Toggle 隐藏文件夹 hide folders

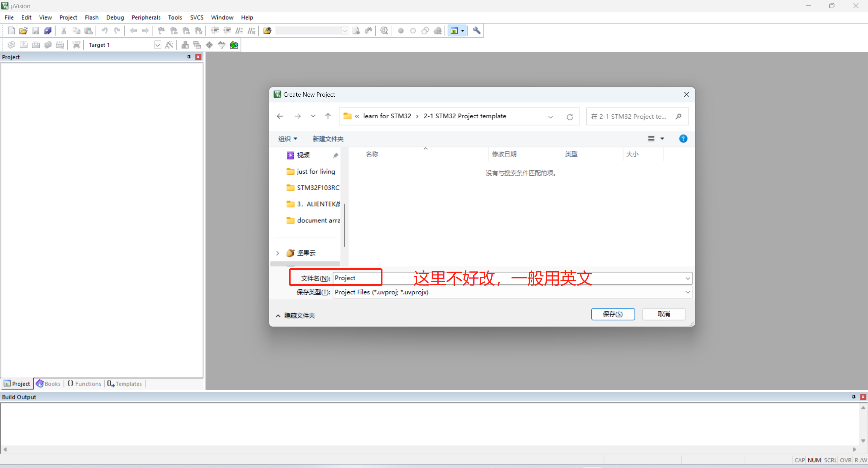tap(295, 315)
